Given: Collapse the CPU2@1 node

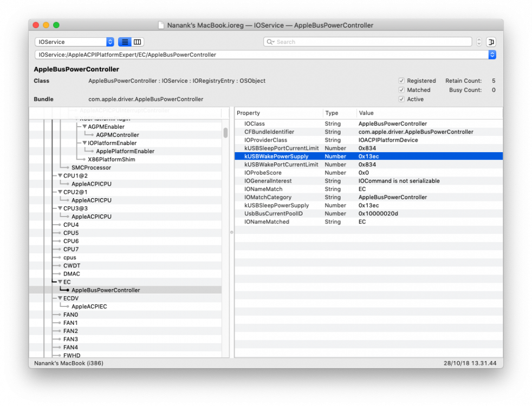Looking at the screenshot, I should (x=60, y=192).
